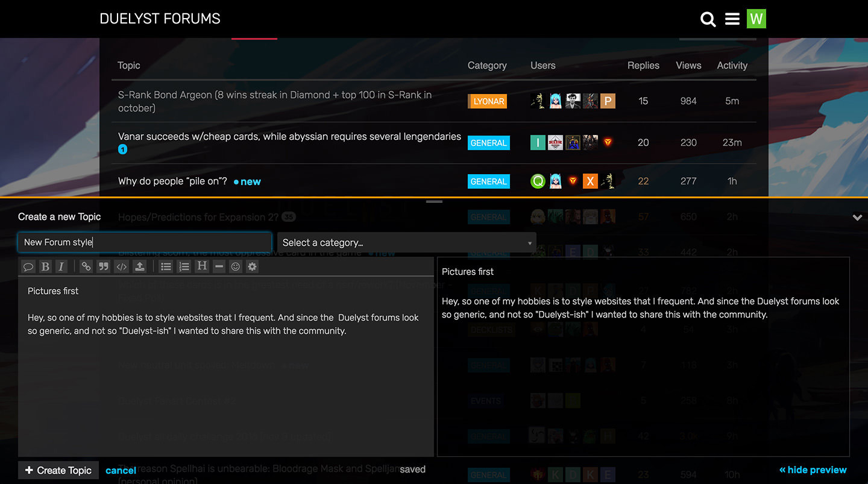Insert preformatted code with the </> icon

(121, 266)
